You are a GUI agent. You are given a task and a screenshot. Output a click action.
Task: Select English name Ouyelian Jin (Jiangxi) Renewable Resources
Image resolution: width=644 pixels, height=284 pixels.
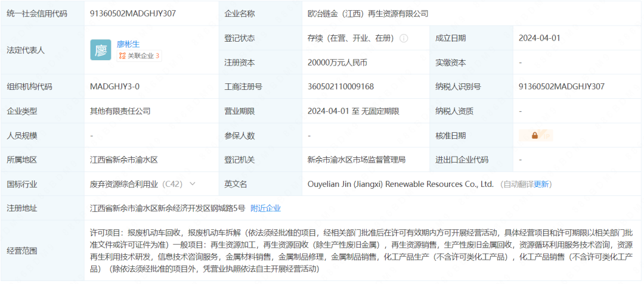[x=401, y=184]
